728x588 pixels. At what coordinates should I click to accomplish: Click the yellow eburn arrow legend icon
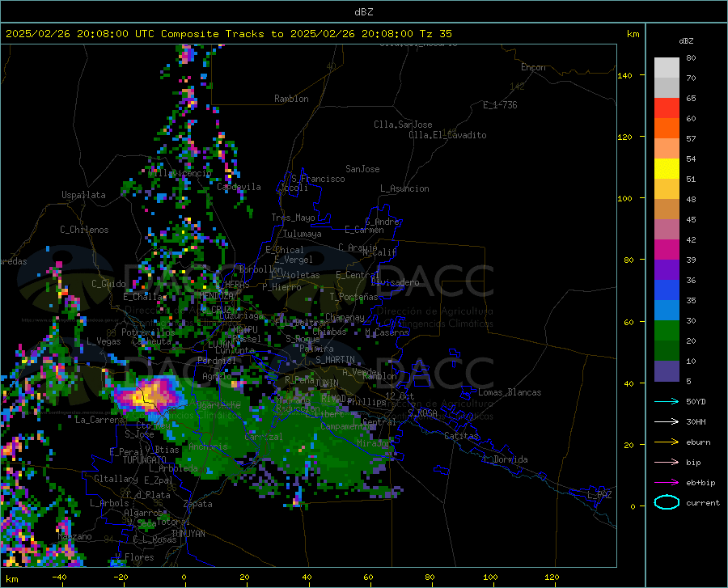(667, 442)
